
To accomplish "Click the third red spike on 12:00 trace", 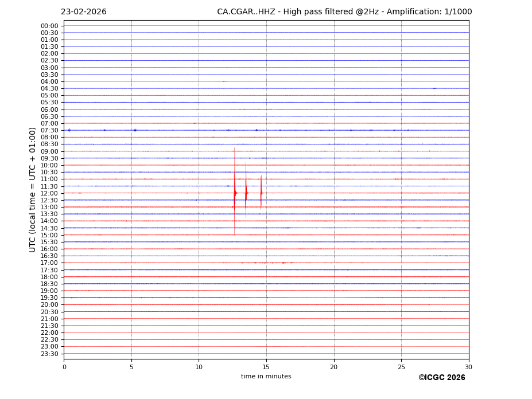I will tap(261, 193).
